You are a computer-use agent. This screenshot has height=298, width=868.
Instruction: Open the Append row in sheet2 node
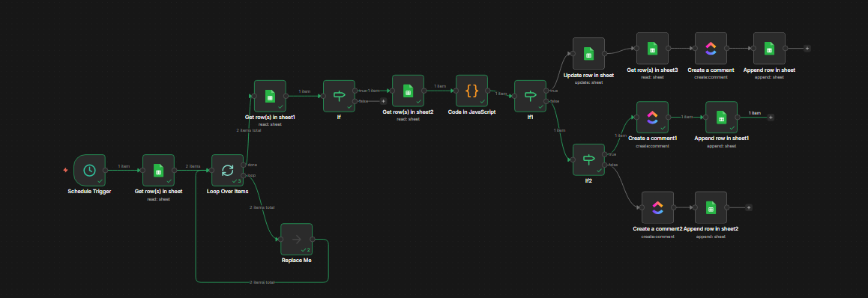click(711, 207)
